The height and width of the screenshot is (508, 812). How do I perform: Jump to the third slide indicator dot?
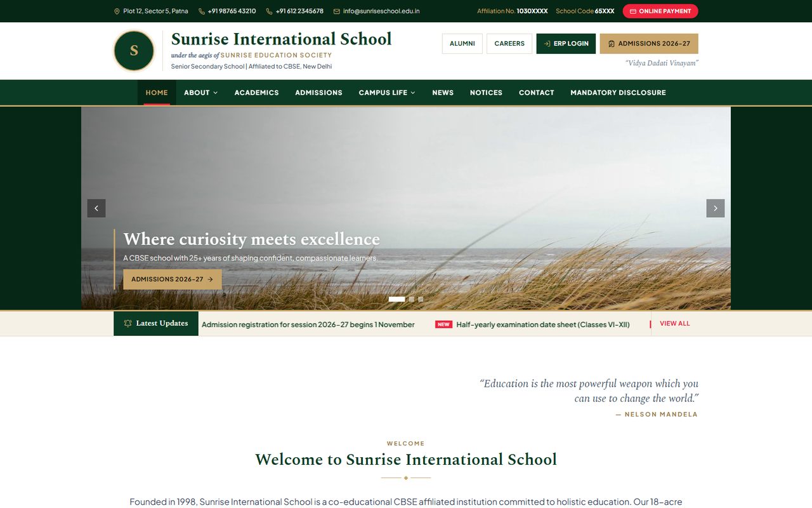click(421, 299)
